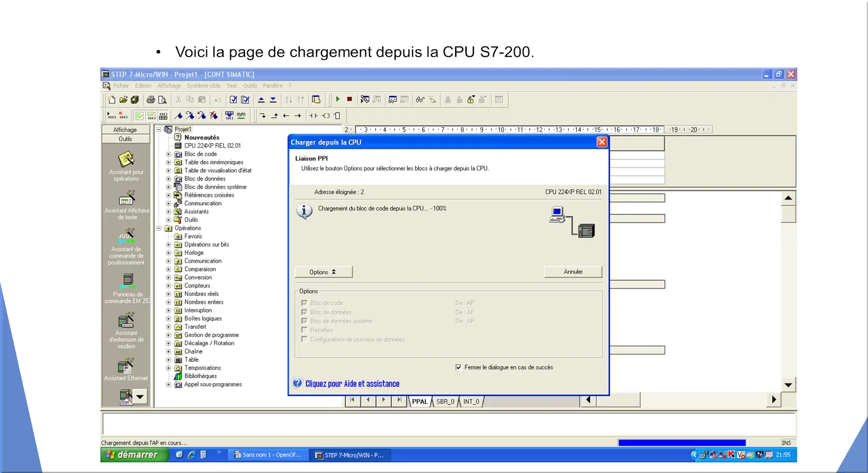Open Assistant Ethernet in sidebar
Viewport: 868px width, 473px height.
126,369
